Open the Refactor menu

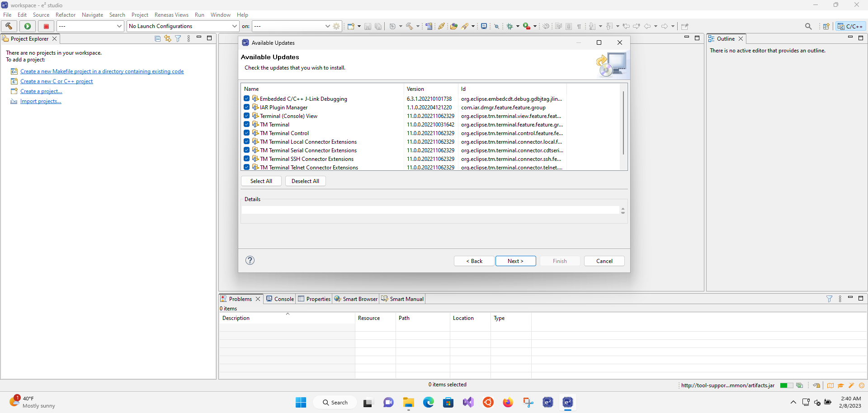point(66,15)
